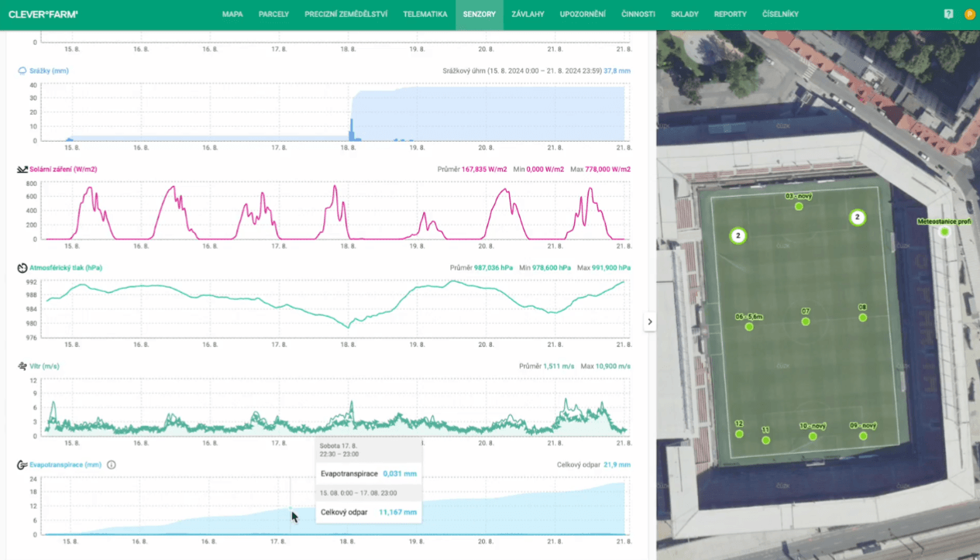
Task: Click the tooltip Evapotranspirace value 0,031 mm
Action: [400, 473]
